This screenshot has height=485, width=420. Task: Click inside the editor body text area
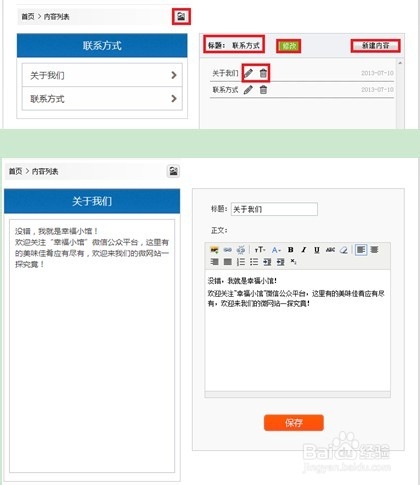(297, 331)
